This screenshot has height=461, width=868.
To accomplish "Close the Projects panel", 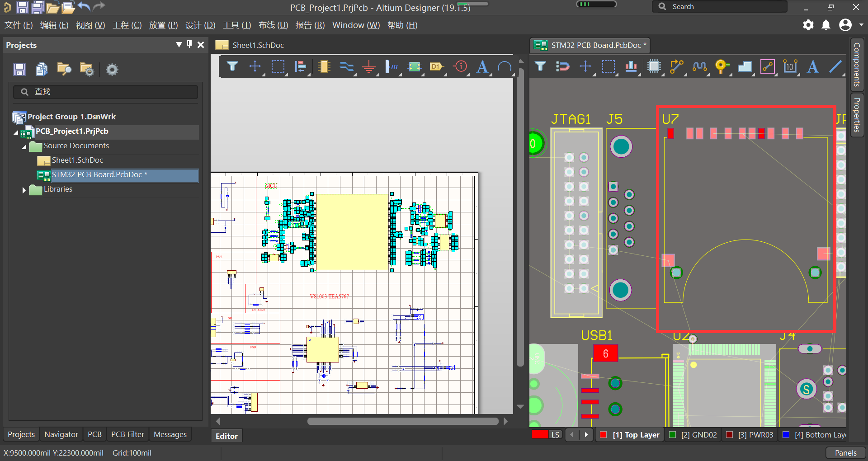I will [x=201, y=44].
